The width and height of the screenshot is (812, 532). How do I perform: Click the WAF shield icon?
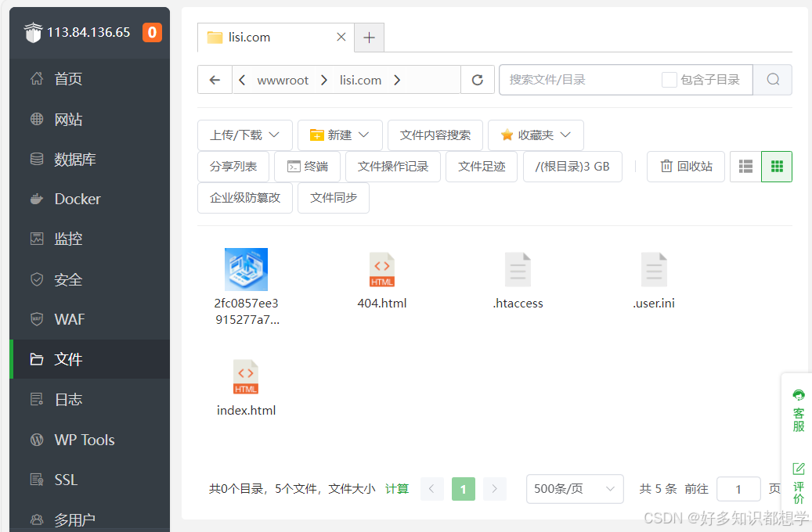(37, 319)
